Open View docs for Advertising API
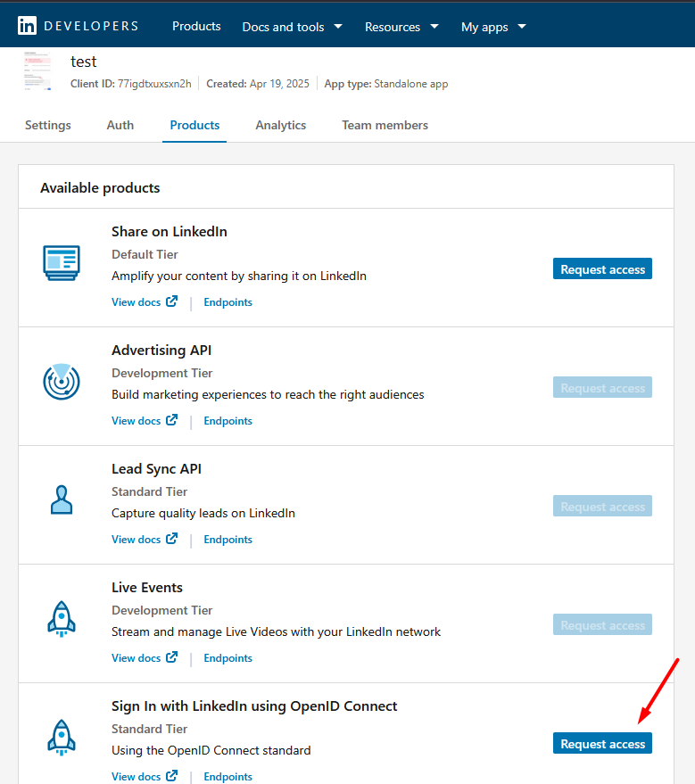 [x=136, y=420]
